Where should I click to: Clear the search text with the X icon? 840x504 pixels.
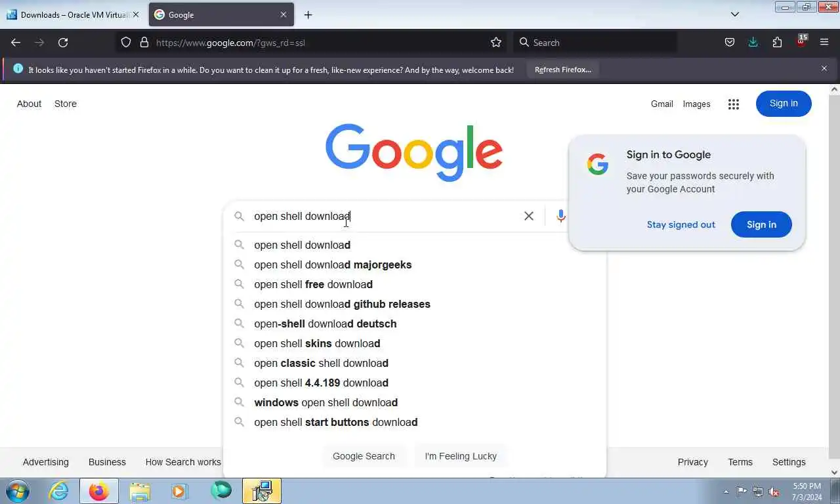pyautogui.click(x=529, y=216)
